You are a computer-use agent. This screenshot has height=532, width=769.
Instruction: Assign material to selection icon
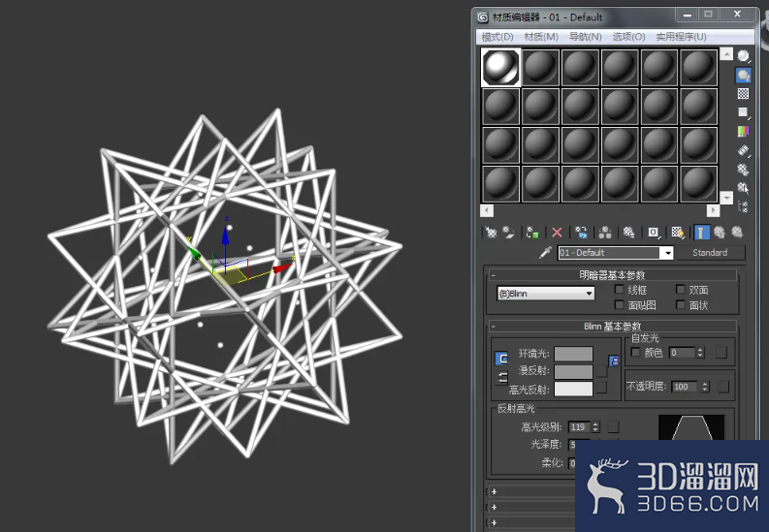pos(532,233)
